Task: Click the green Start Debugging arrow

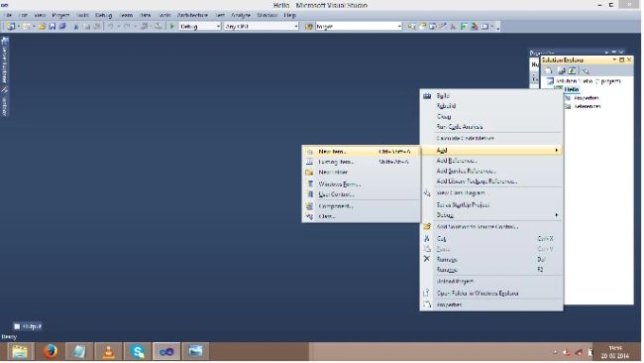Action: click(172, 27)
